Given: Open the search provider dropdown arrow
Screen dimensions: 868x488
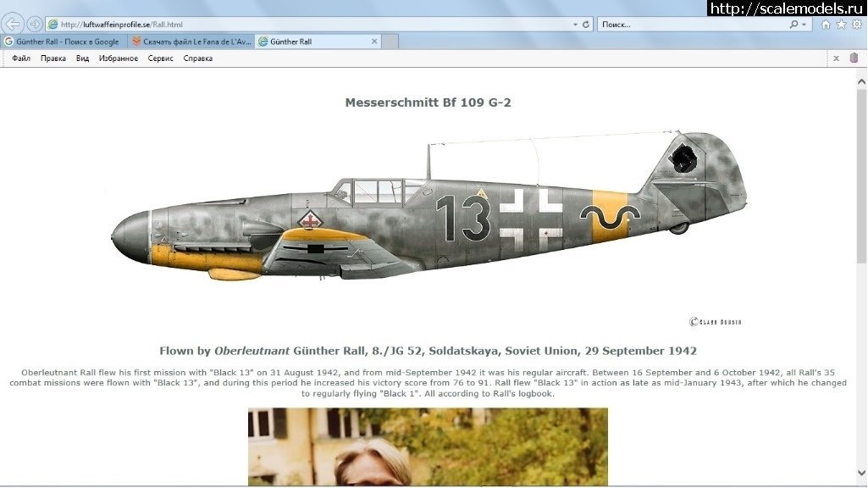Looking at the screenshot, I should click(x=804, y=25).
